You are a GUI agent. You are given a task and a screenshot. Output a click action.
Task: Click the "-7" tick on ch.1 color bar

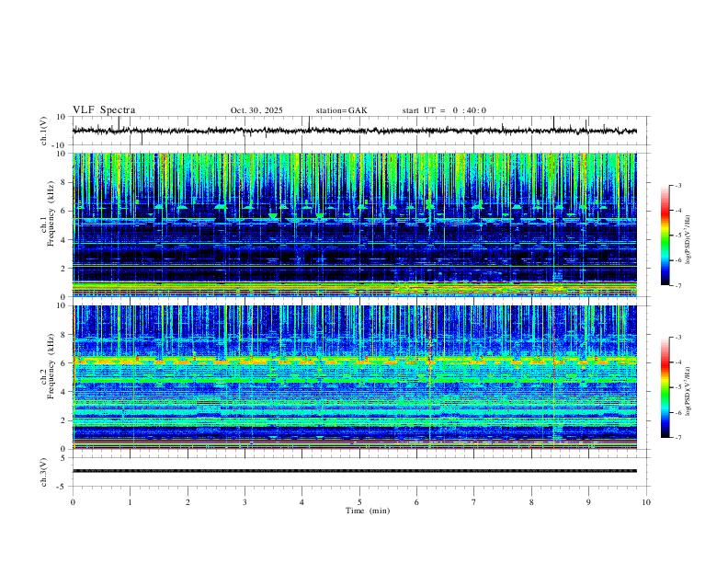click(678, 286)
